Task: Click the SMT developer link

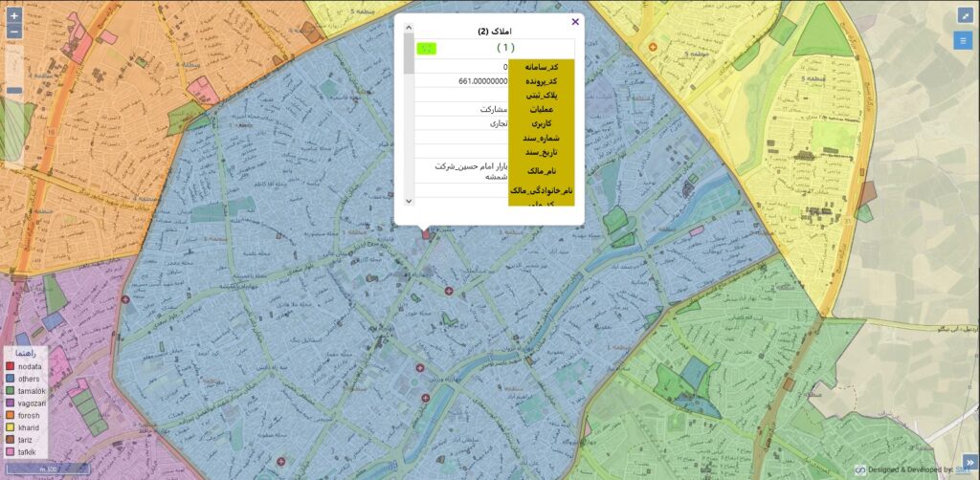Action: [962, 470]
